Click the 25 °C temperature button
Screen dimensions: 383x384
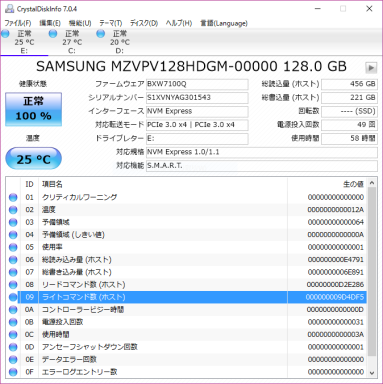(x=33, y=159)
